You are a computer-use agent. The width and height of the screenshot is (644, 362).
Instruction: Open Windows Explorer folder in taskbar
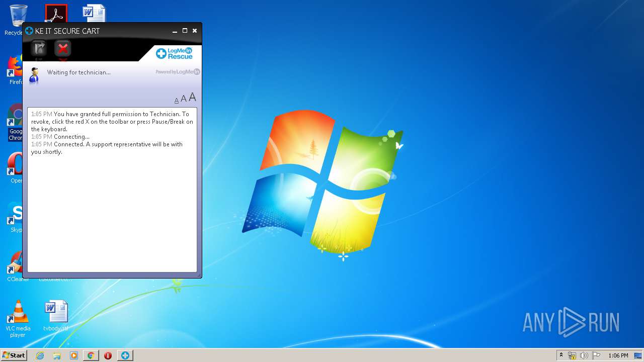(x=57, y=355)
